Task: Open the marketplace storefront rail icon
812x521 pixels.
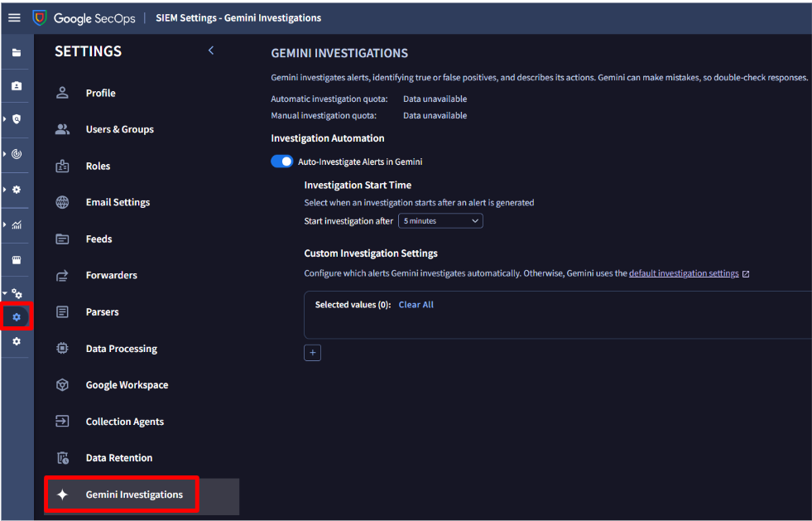Action: click(x=17, y=260)
